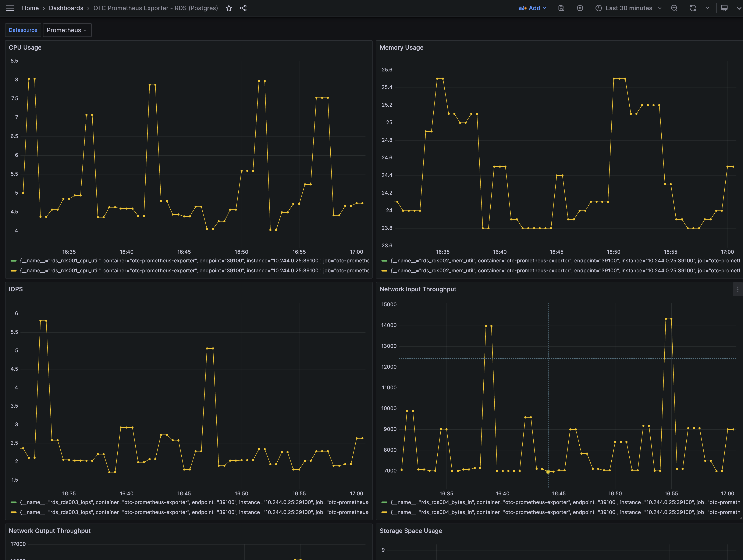Refresh the dashboard
743x560 pixels.
pyautogui.click(x=693, y=8)
